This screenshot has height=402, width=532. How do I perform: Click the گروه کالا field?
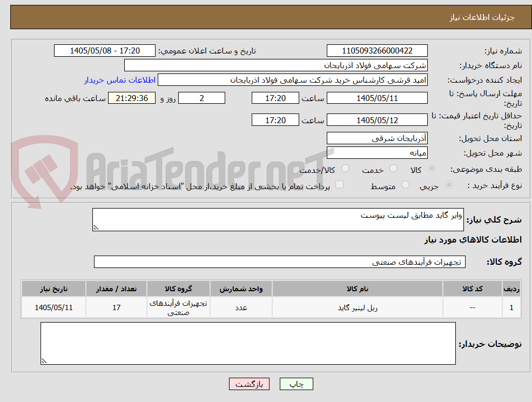pyautogui.click(x=280, y=262)
